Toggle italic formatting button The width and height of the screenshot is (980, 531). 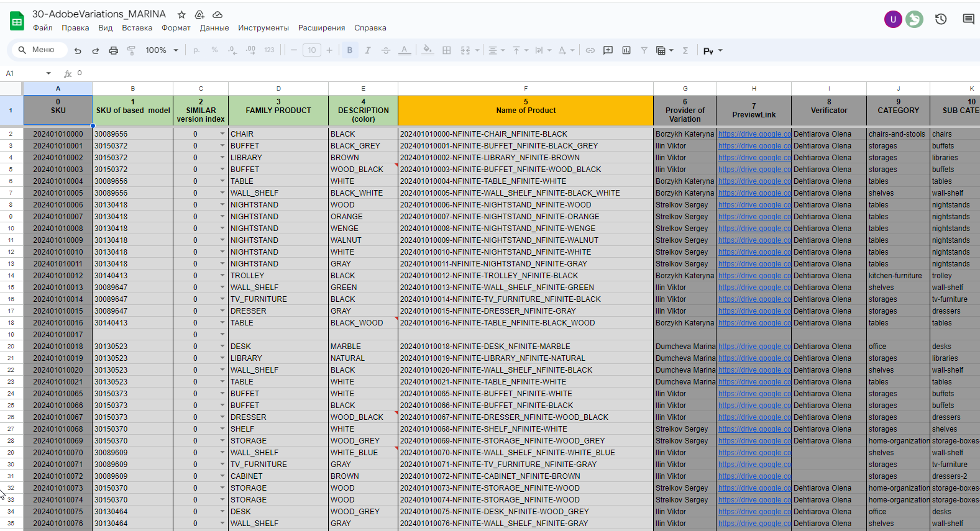[x=368, y=50]
